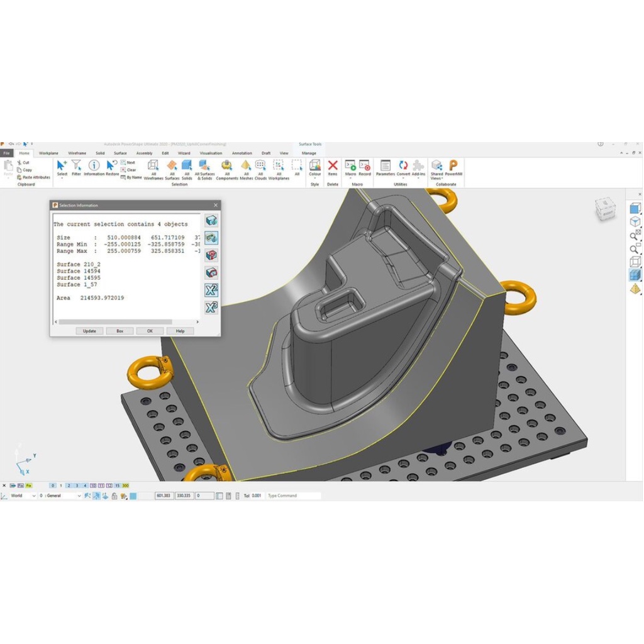The height and width of the screenshot is (644, 644).
Task: Select All Meshes icon
Action: click(246, 169)
